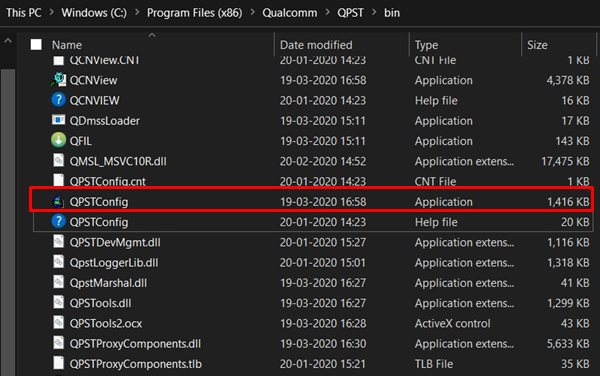
Task: Click the QPSTDevMgmt.dll file icon
Action: coord(58,242)
